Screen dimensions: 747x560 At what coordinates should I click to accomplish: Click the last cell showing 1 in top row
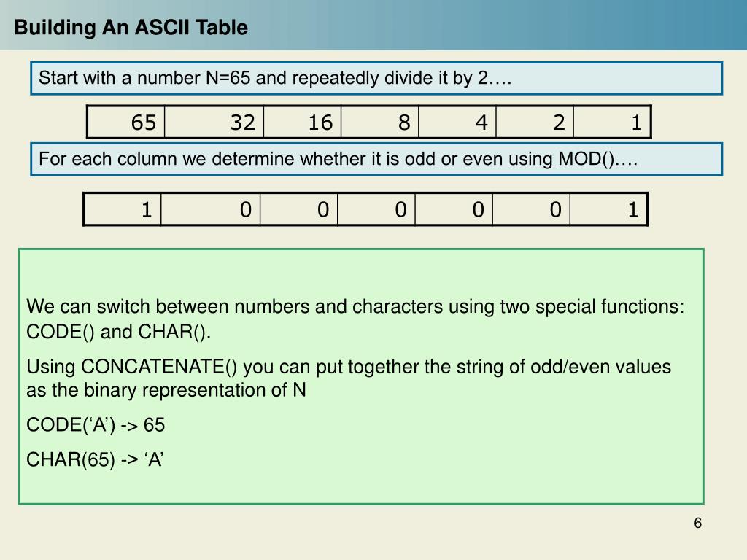(612, 122)
